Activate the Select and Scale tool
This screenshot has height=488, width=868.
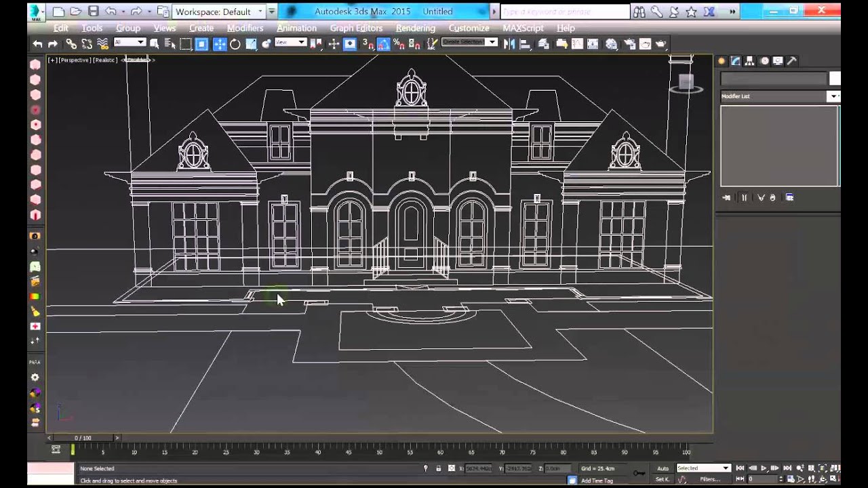coord(251,44)
